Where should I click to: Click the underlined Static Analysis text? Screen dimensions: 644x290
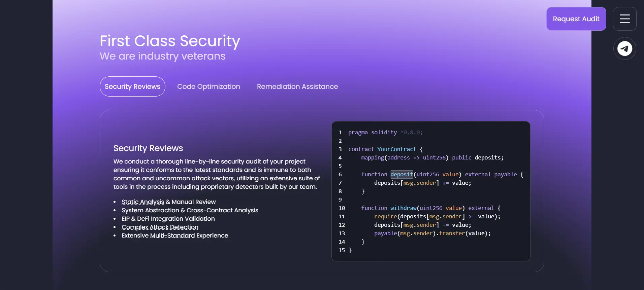[x=142, y=202]
